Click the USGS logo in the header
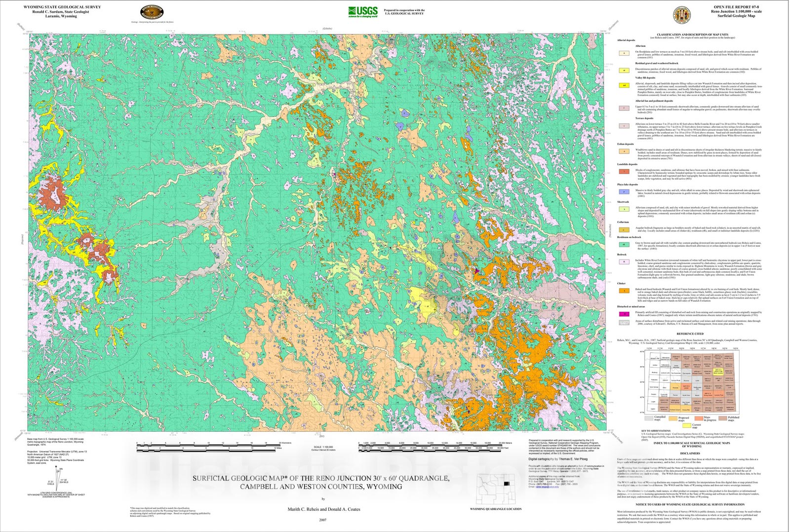790x532 pixels. tap(362, 11)
